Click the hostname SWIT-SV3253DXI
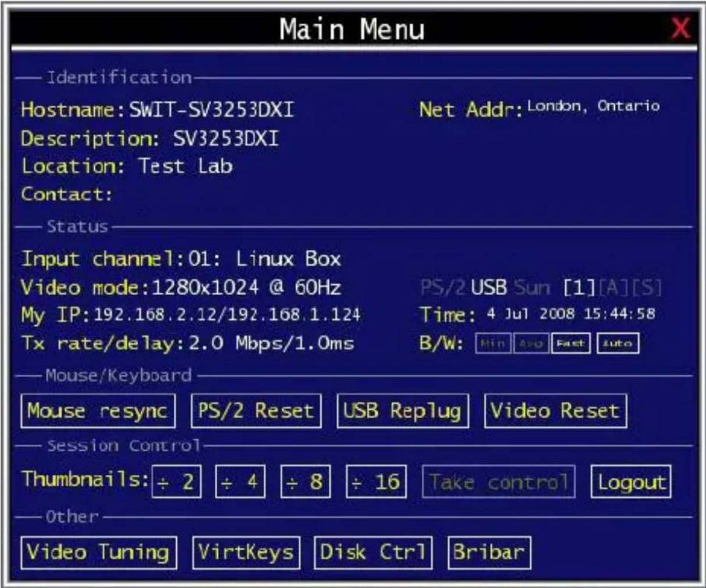Viewport: 706px width, 588px height. coord(212,109)
